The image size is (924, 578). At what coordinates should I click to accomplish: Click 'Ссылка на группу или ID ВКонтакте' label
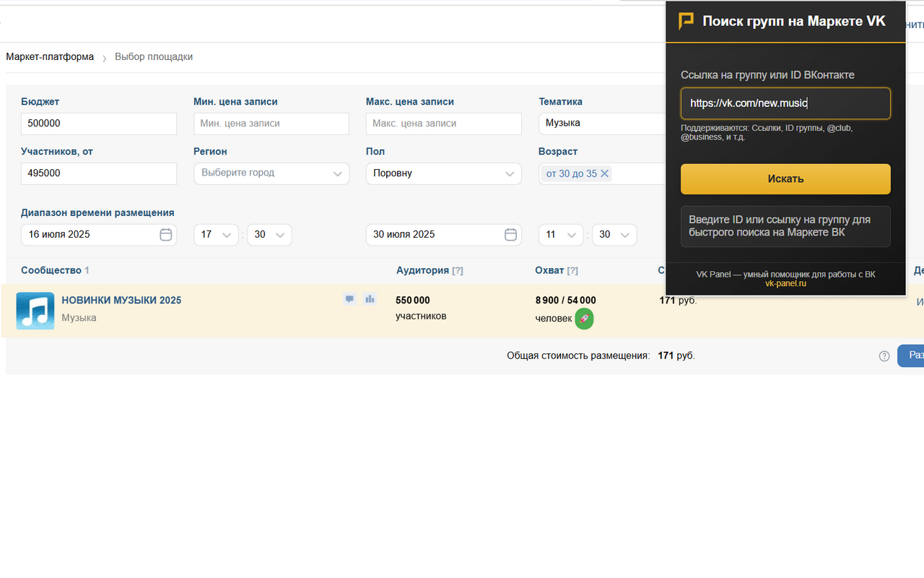pos(767,75)
